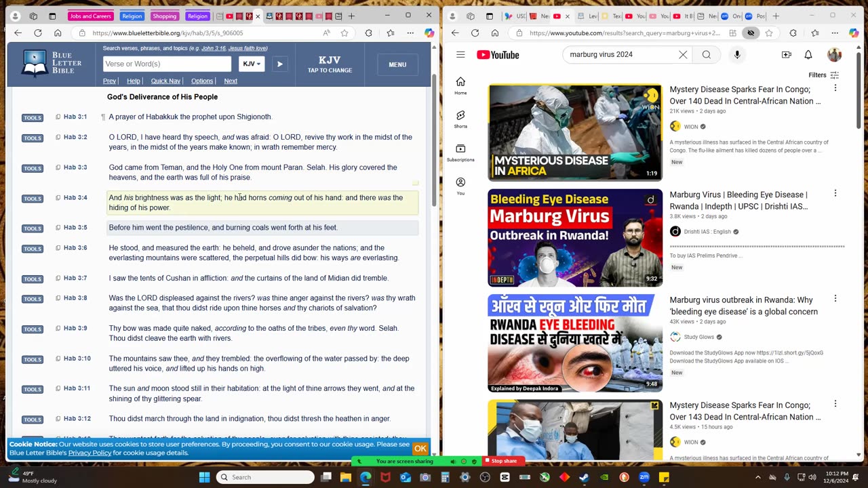Screen dimensions: 868x488
Task: Open TOOLS for Hab 3:1
Action: pyautogui.click(x=33, y=117)
